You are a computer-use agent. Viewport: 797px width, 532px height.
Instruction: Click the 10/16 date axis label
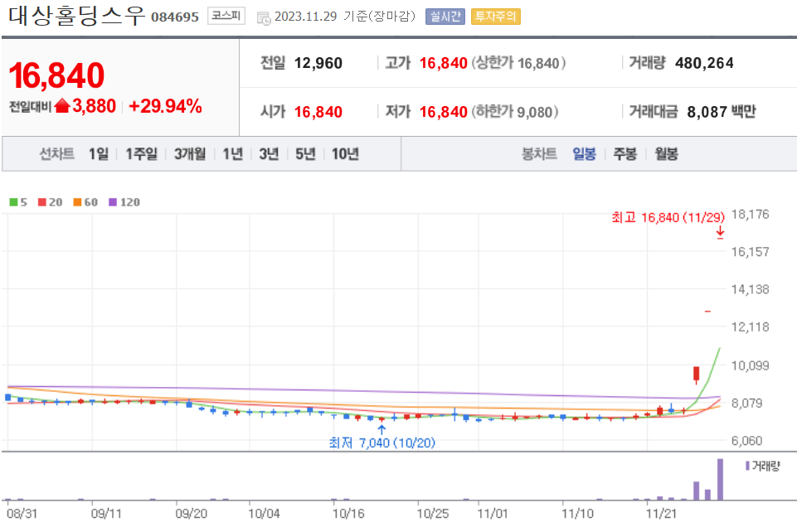point(348,514)
